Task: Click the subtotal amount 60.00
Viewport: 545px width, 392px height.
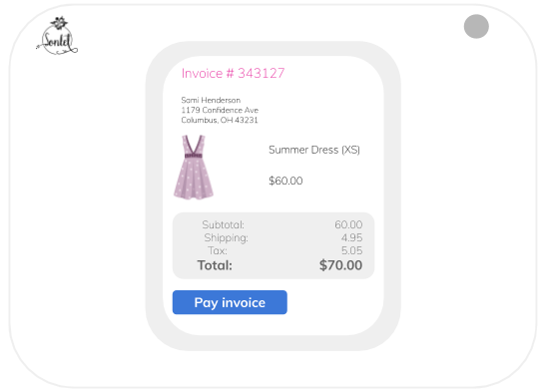Action: (x=348, y=224)
